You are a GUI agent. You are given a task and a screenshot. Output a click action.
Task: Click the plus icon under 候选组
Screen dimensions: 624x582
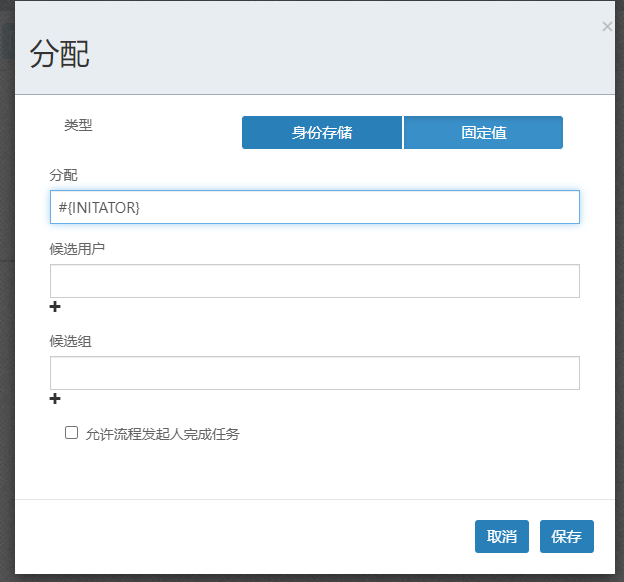point(55,399)
